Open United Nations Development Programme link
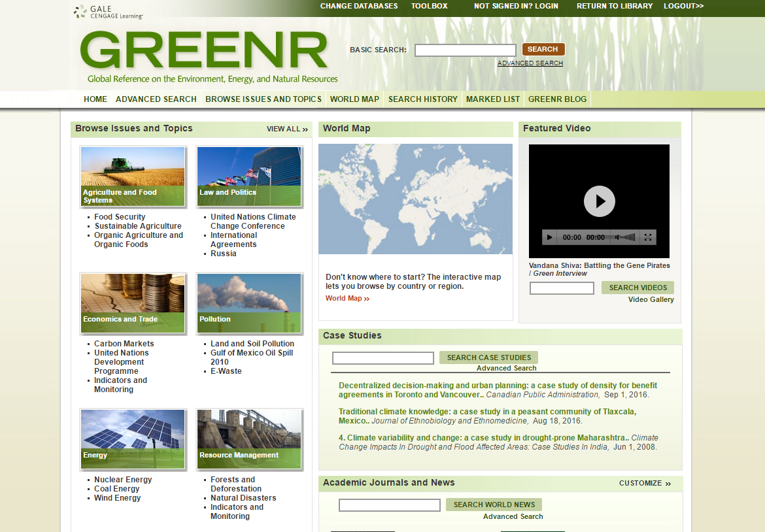This screenshot has width=765, height=532. [121, 362]
